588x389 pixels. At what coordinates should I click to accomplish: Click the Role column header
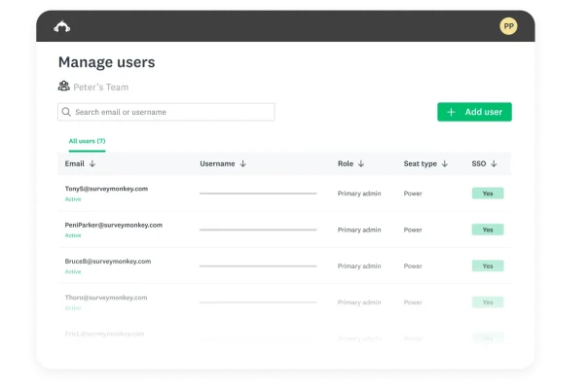click(346, 163)
